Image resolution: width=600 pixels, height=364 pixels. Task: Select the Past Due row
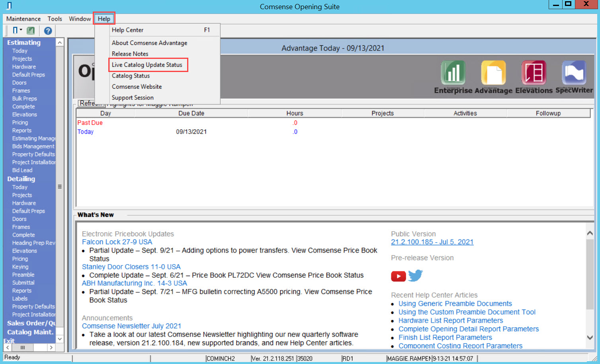tap(333, 123)
